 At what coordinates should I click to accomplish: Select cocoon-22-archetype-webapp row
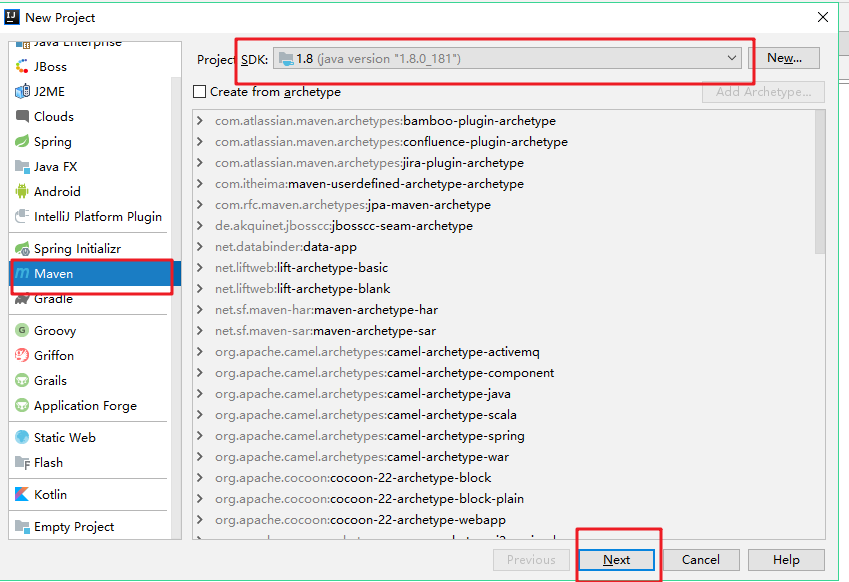click(x=504, y=520)
